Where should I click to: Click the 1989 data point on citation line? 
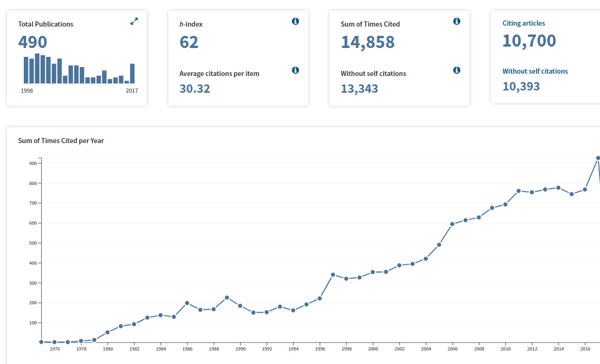tap(227, 297)
